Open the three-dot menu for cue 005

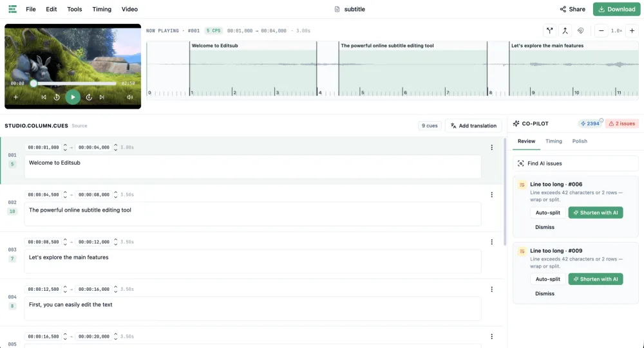pos(491,336)
